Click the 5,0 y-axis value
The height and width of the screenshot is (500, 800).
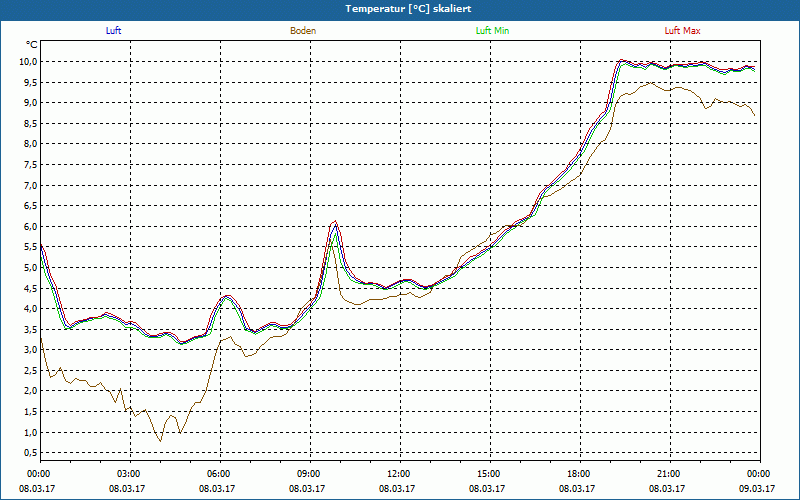[x=31, y=267]
